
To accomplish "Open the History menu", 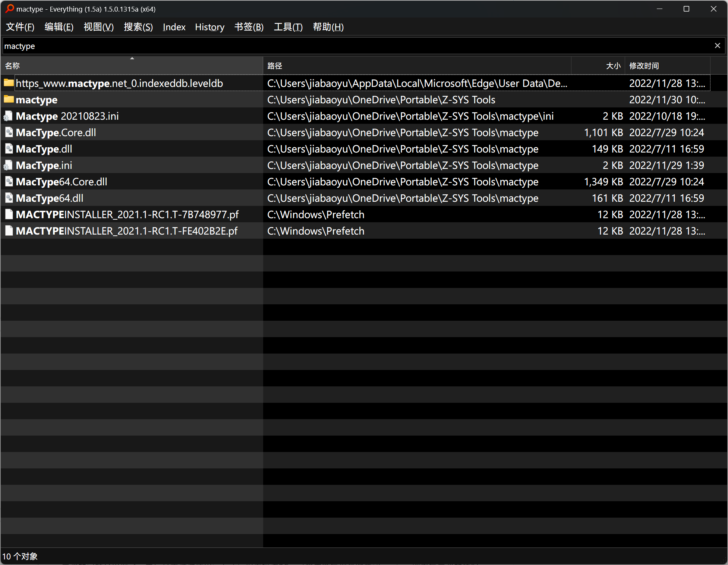I will (209, 27).
